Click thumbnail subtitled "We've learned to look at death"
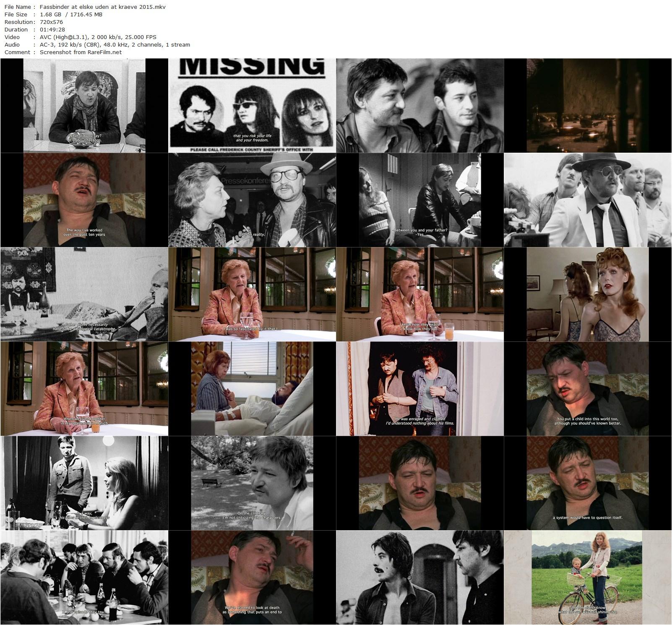 tap(252, 577)
